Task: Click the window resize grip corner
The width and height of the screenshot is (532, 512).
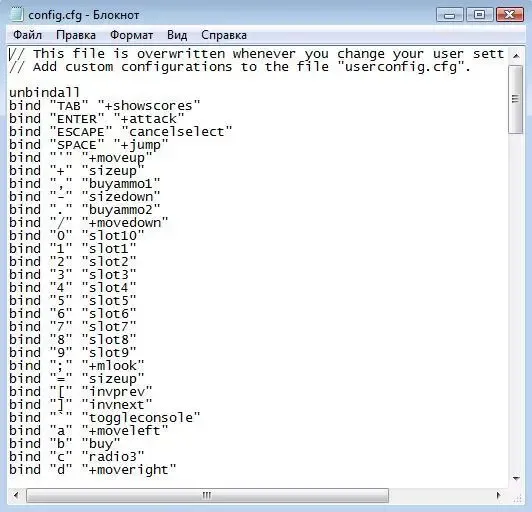Action: [517, 497]
